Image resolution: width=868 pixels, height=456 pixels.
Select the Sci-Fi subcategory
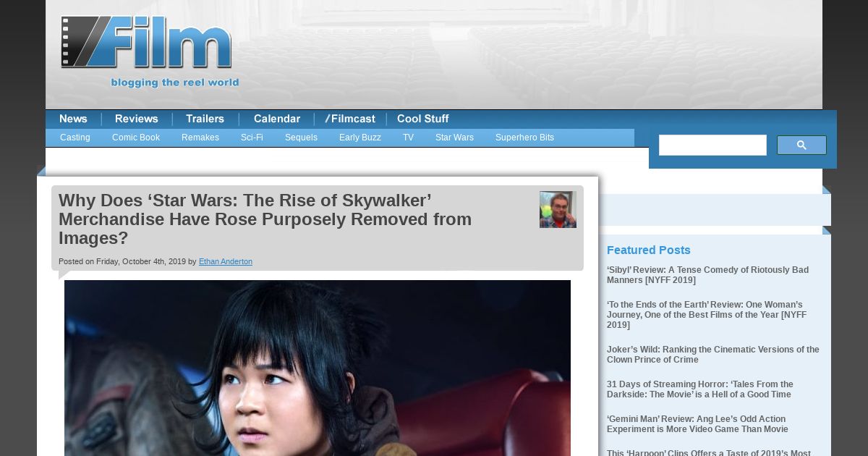pyautogui.click(x=252, y=138)
